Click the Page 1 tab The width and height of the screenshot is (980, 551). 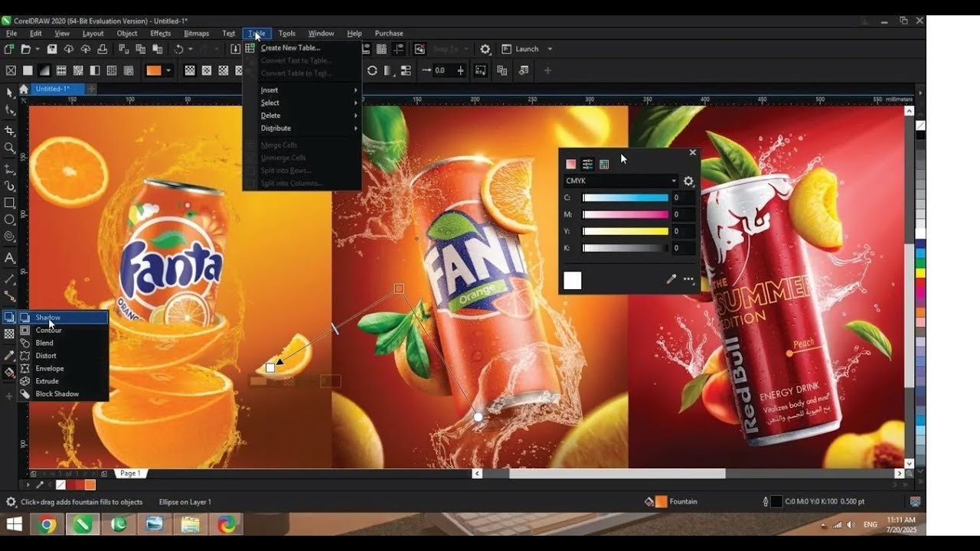pos(130,474)
